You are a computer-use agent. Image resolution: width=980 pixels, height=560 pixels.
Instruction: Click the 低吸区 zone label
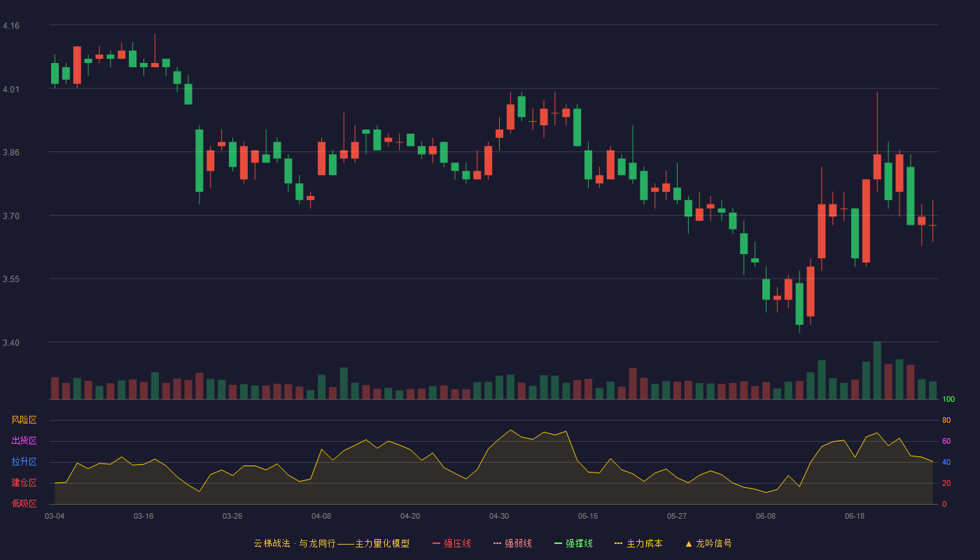(24, 503)
